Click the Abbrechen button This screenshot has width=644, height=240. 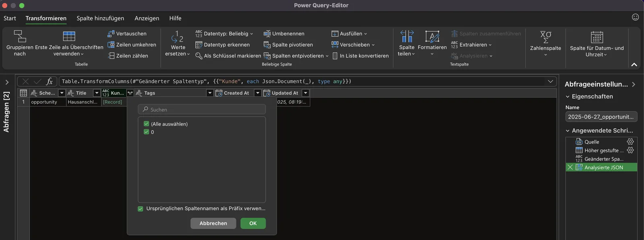(213, 223)
